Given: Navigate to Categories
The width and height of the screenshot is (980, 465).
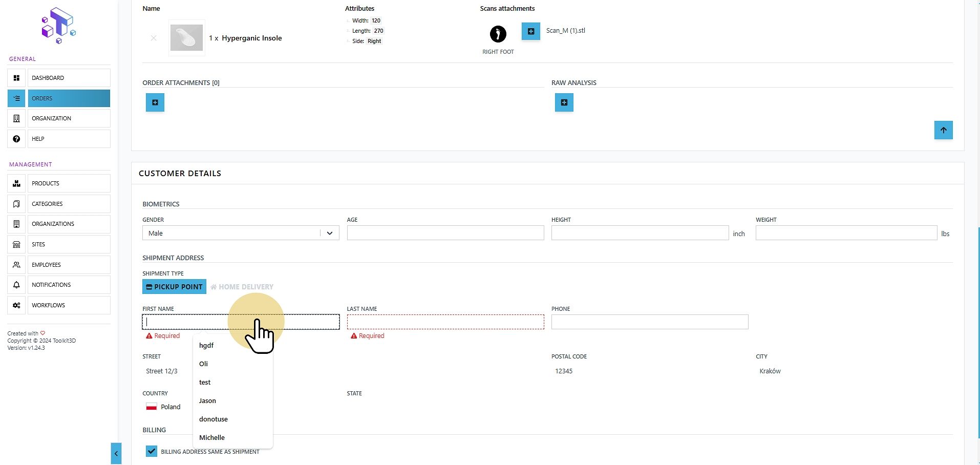Looking at the screenshot, I should (x=69, y=204).
